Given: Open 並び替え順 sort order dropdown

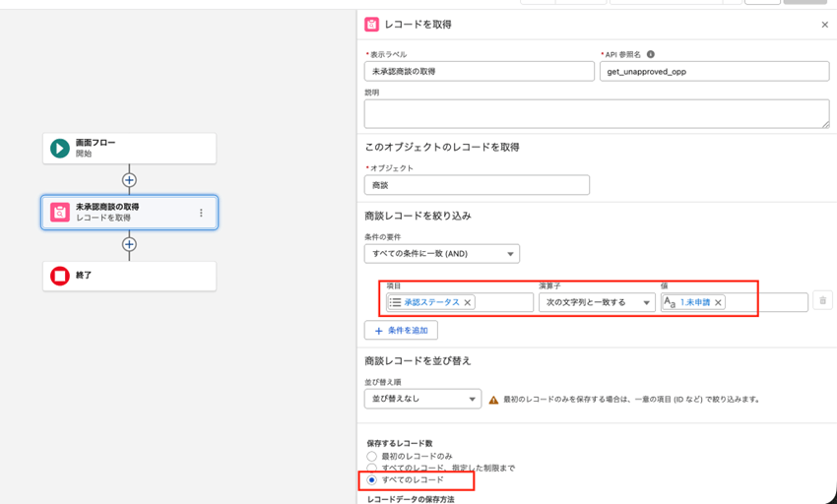Looking at the screenshot, I should click(421, 400).
